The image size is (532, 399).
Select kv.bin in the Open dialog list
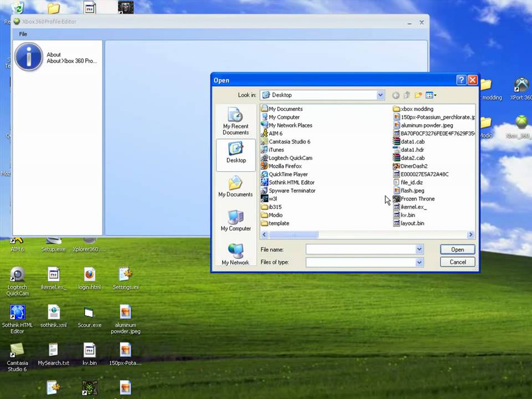pos(404,215)
